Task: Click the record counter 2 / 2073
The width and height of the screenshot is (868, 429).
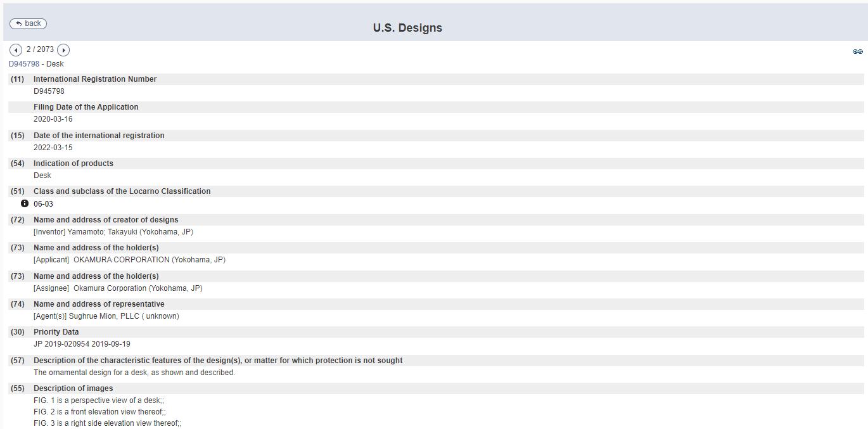Action: pyautogui.click(x=40, y=49)
